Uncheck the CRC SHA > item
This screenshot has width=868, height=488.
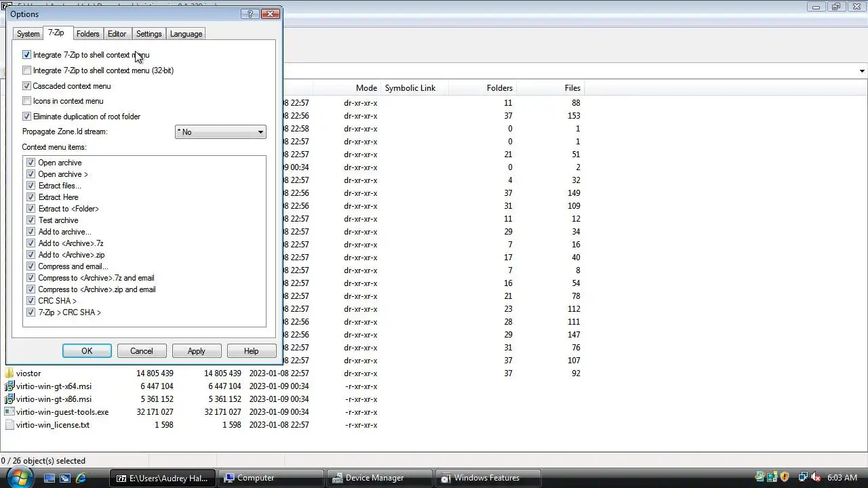[x=31, y=301]
